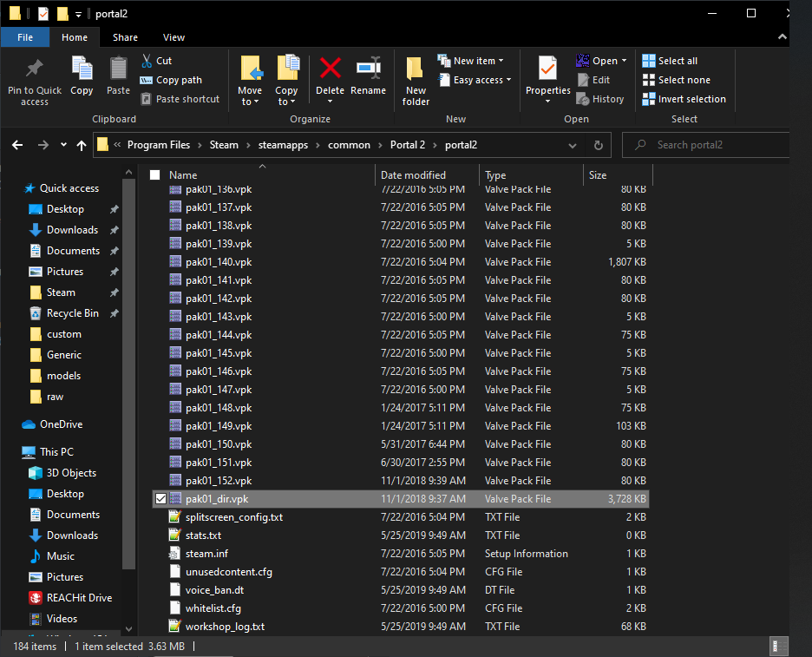Screen dimensions: 812x657
Task: Expand the Open button dropdown arrow
Action: tap(624, 61)
